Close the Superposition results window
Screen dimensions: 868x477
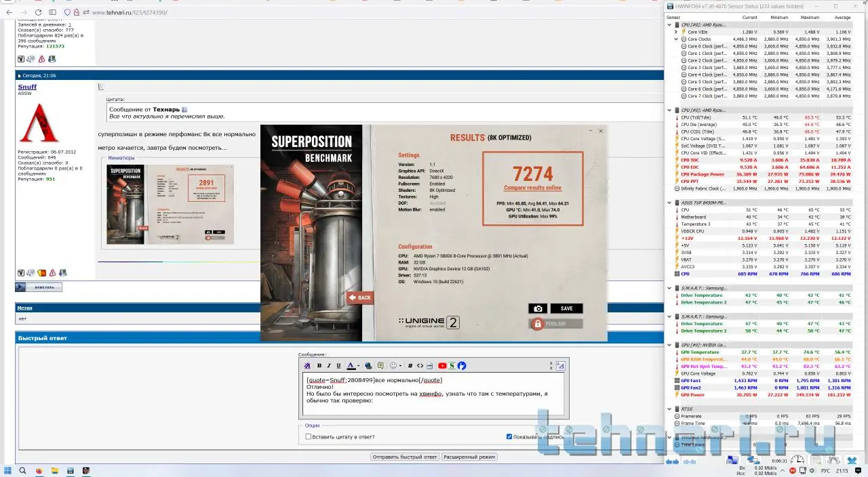coord(600,131)
